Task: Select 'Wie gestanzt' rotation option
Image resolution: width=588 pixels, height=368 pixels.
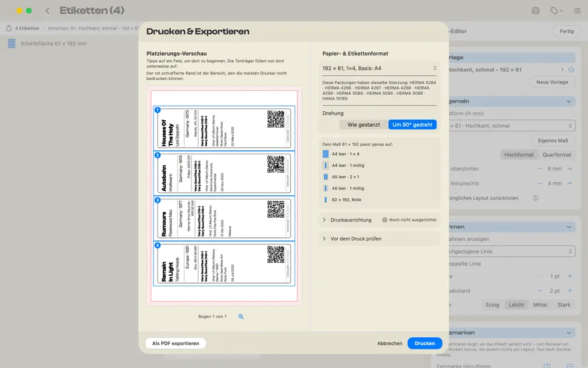Action: (x=363, y=125)
